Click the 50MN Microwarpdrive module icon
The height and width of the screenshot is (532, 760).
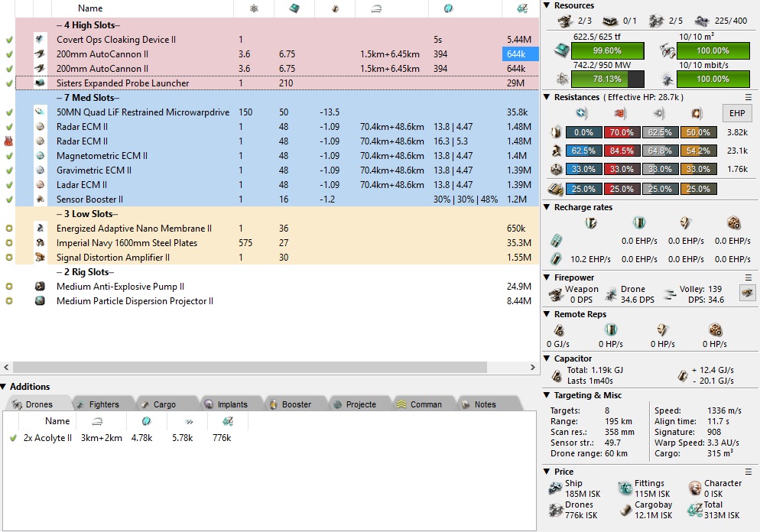click(x=40, y=112)
